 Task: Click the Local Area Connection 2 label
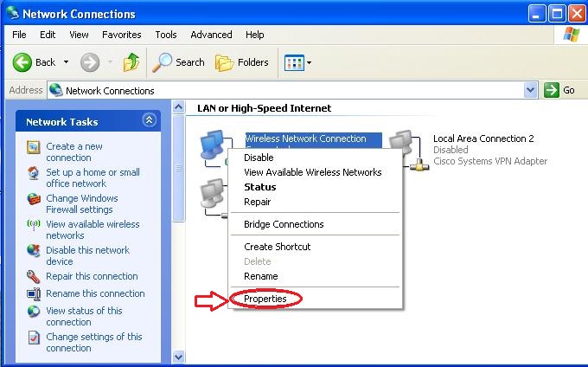point(483,138)
